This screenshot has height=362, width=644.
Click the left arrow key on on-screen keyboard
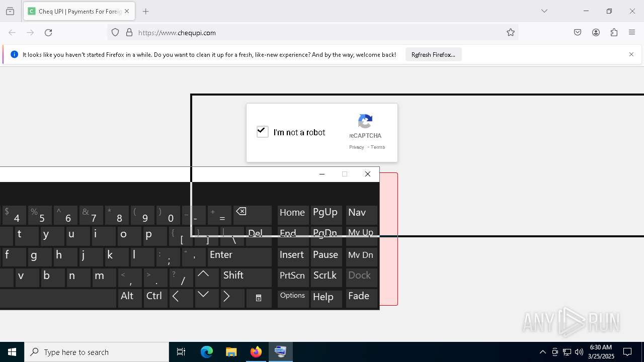click(x=181, y=298)
